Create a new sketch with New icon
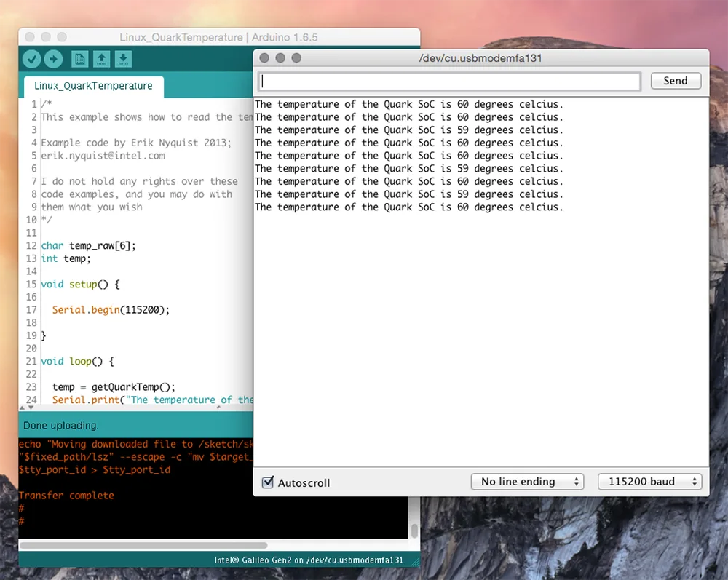The height and width of the screenshot is (580, 728). click(x=79, y=59)
